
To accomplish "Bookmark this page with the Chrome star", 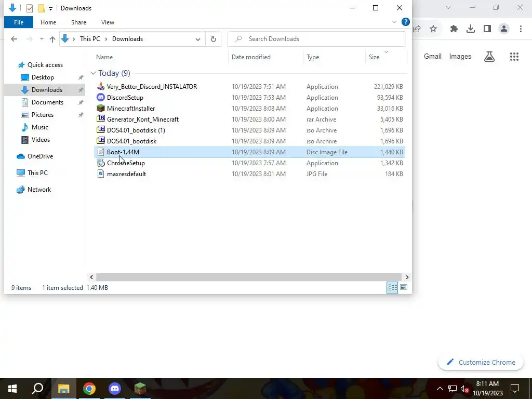I will pos(433,29).
